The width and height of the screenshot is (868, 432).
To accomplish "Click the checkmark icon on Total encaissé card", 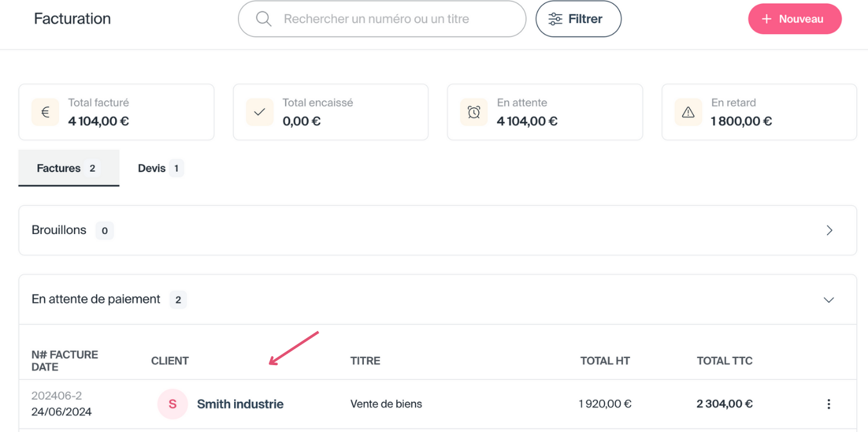I will [x=260, y=113].
